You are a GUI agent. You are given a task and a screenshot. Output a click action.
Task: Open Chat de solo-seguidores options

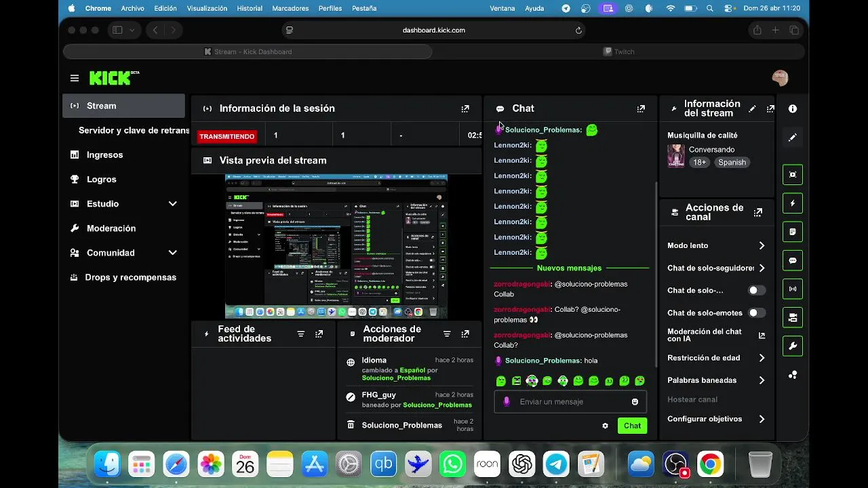tap(716, 268)
